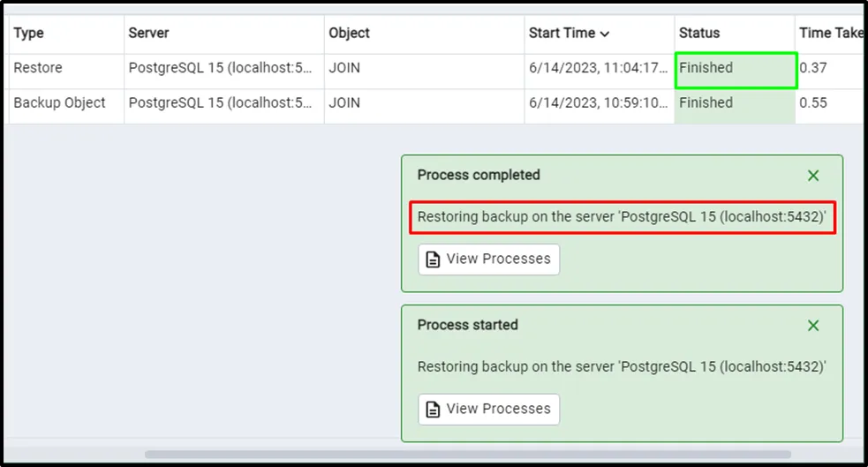The image size is (868, 467).
Task: Click the Object column header
Action: click(x=350, y=34)
